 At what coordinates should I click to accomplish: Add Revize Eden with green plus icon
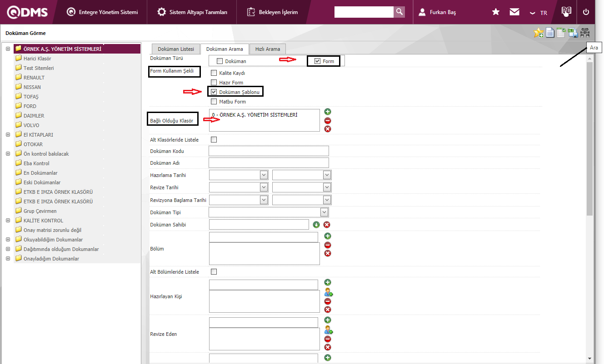tap(328, 320)
